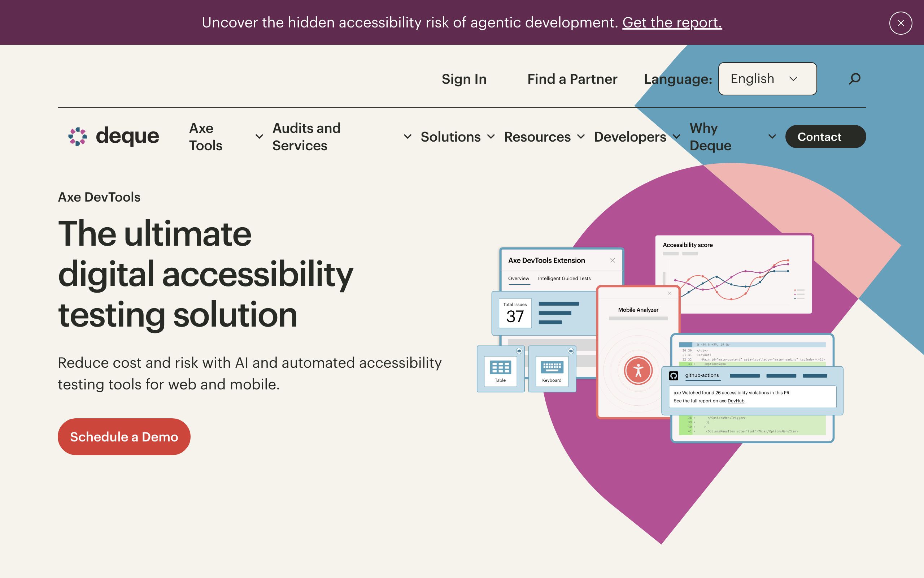Image resolution: width=924 pixels, height=578 pixels.
Task: Select the Overview tab in the illustration
Action: pyautogui.click(x=519, y=278)
